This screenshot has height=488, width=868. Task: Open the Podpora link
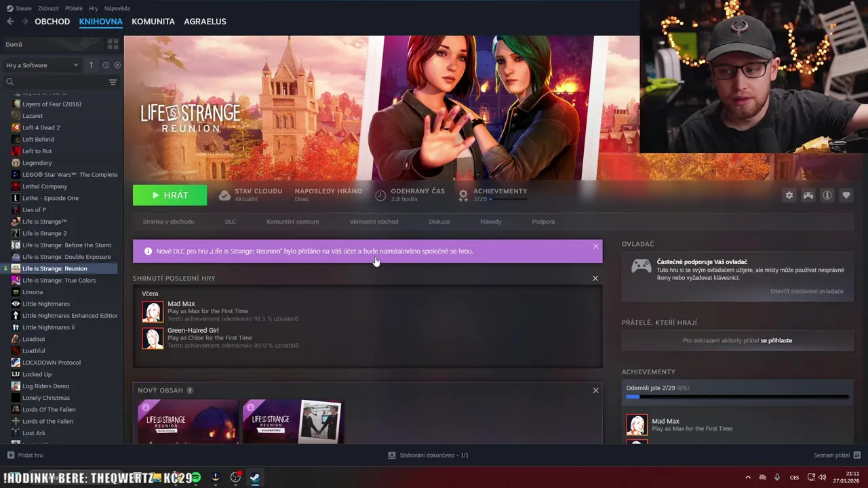point(543,222)
